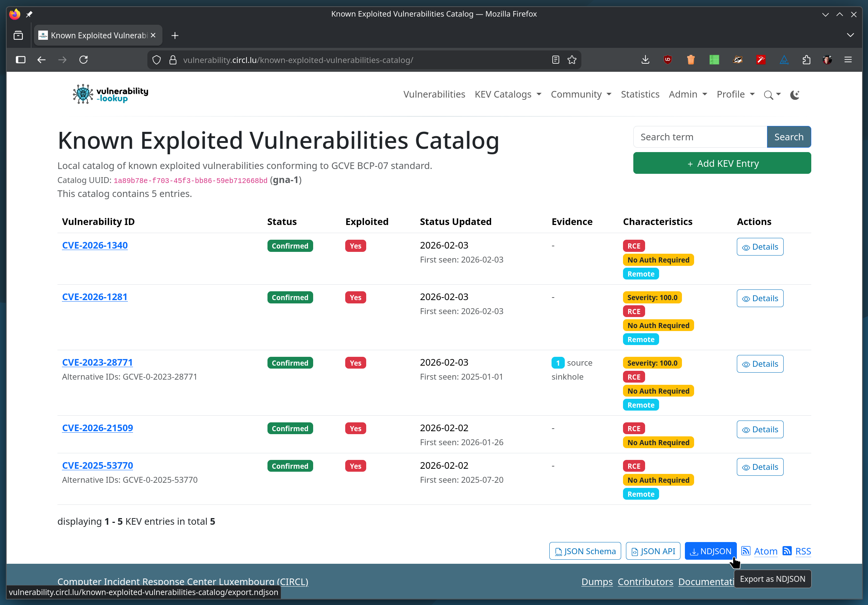Go to the Vulnerabilities menu item
The image size is (868, 605).
(x=434, y=95)
